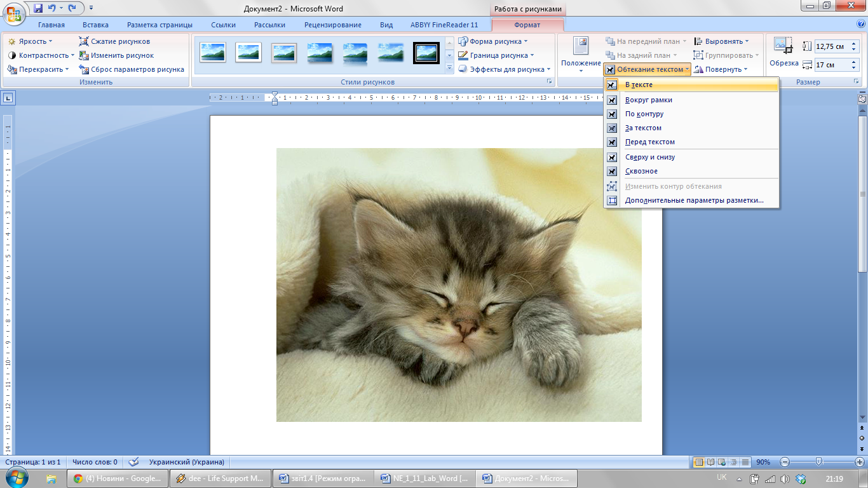This screenshot has width=868, height=488.
Task: Switch to Outline view button
Action: [x=734, y=462]
